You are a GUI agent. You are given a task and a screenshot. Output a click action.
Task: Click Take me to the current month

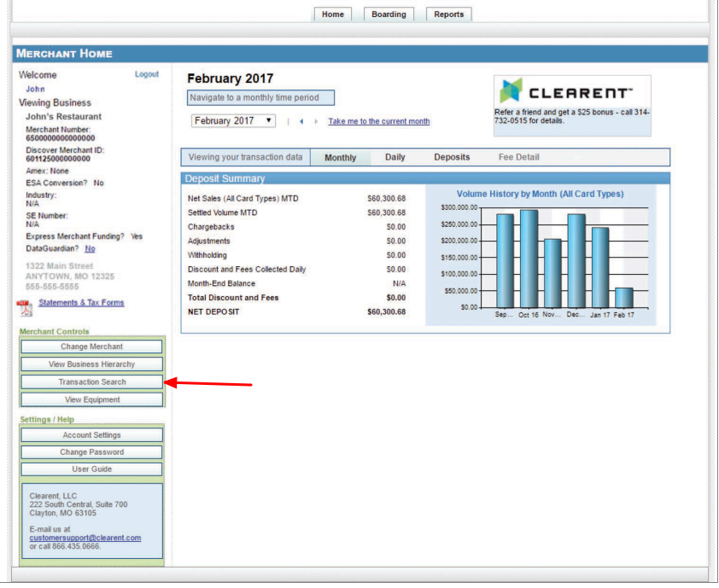click(379, 121)
